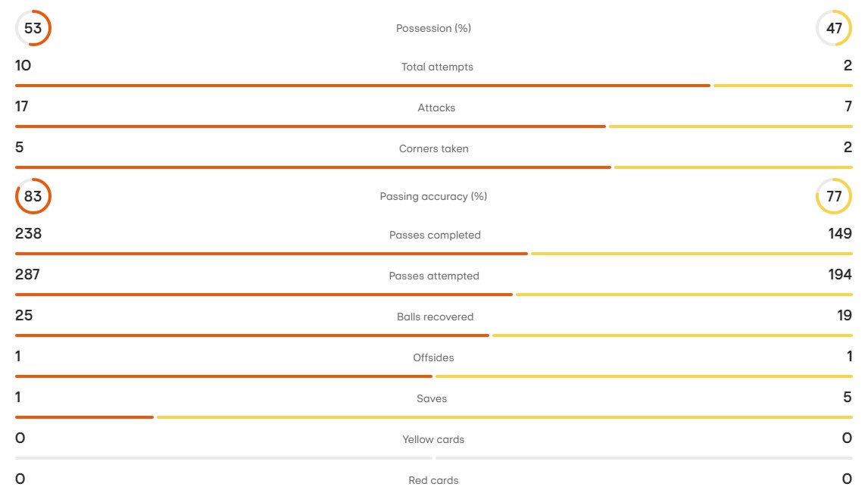Click the Passes completed value 238

click(28, 233)
